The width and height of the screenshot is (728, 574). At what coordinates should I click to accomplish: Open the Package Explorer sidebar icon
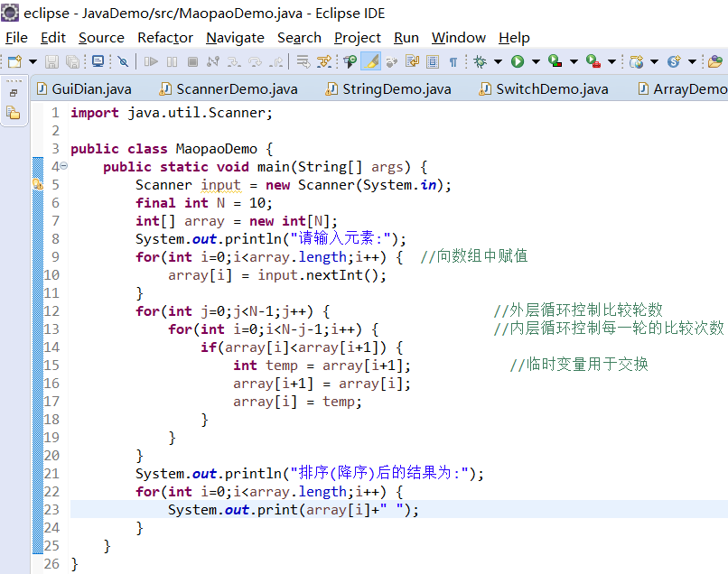[x=14, y=112]
